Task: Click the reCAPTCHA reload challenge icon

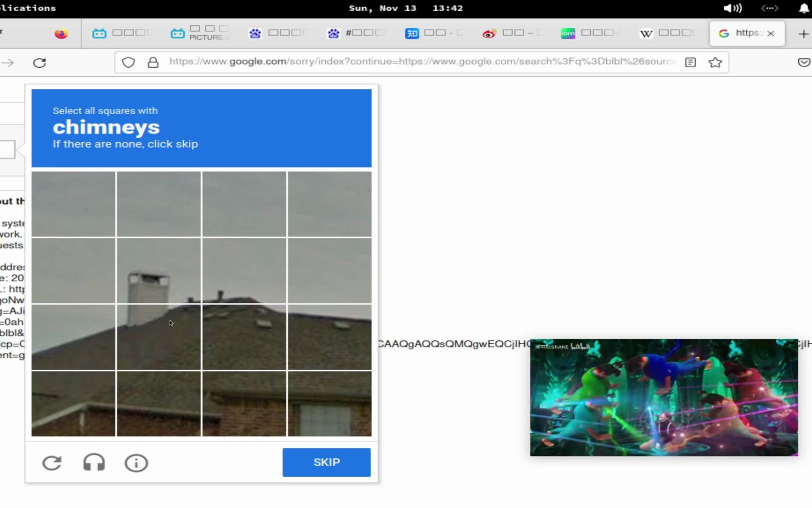Action: [x=52, y=463]
